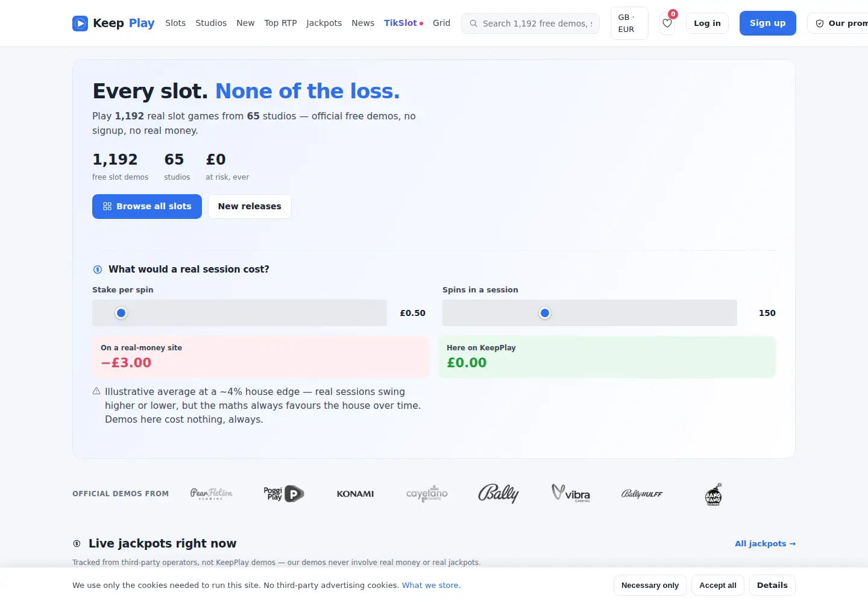Click the Keep Play logo icon
The height and width of the screenshot is (603, 868).
coord(80,24)
